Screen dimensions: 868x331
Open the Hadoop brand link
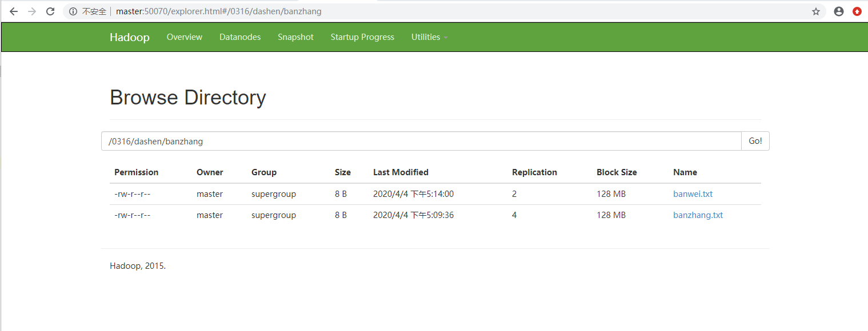(x=130, y=37)
